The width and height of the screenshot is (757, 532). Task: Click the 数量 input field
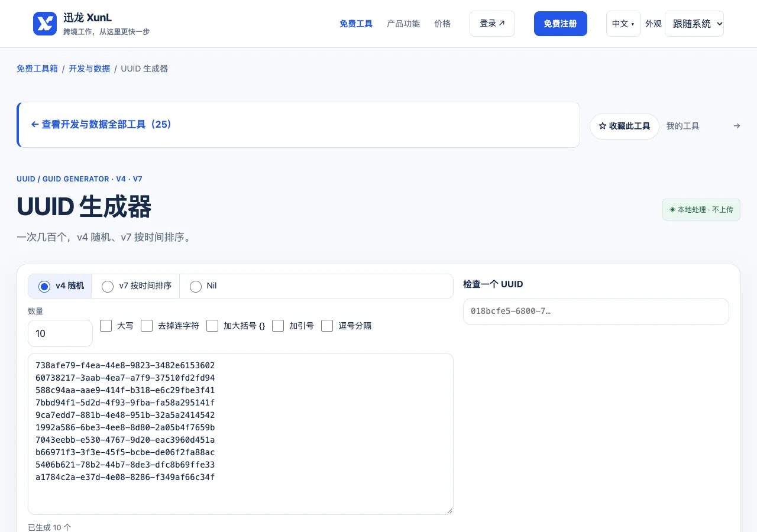coord(60,333)
